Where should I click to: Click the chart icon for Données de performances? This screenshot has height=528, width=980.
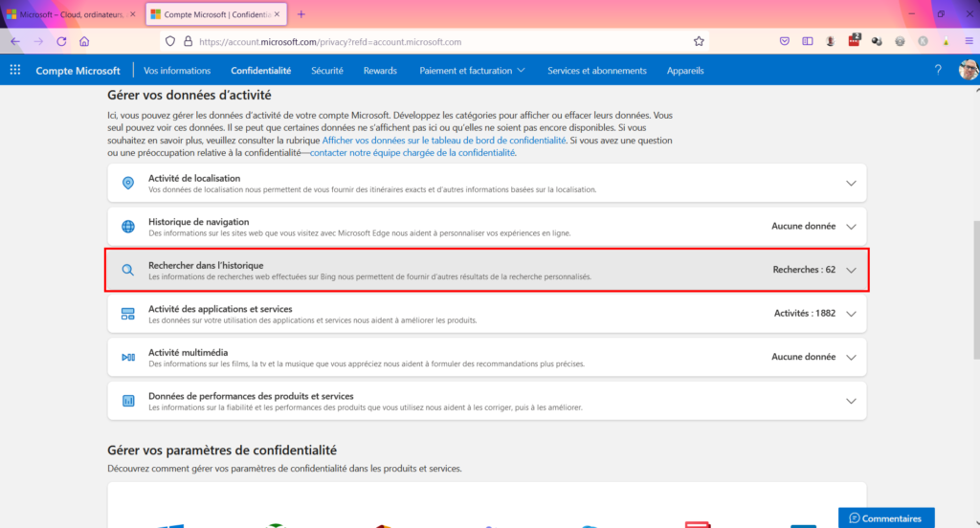[128, 401]
